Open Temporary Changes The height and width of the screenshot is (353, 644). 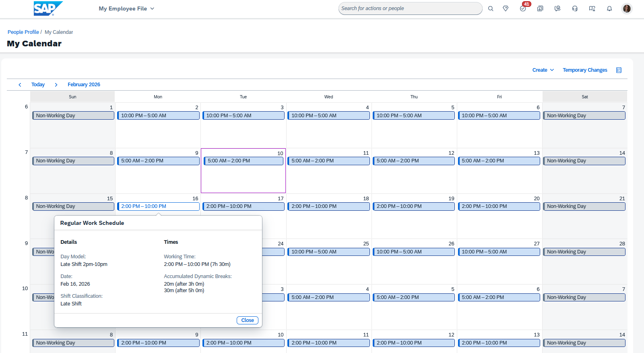[x=585, y=70]
